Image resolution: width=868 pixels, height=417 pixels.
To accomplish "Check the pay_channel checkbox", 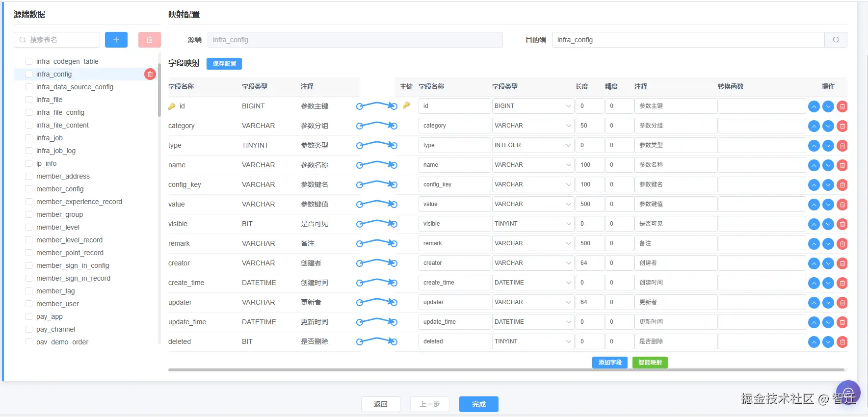I will coord(29,329).
